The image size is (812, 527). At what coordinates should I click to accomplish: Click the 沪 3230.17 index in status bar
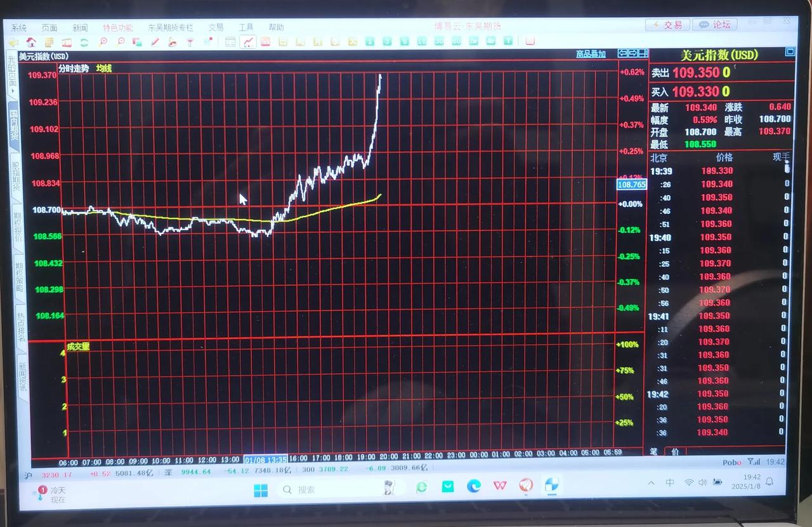48,474
